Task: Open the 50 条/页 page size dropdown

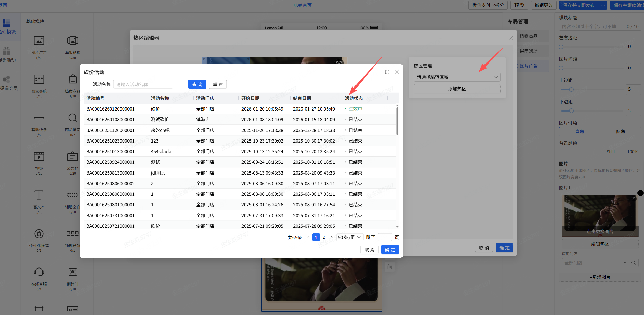Action: [x=349, y=237]
